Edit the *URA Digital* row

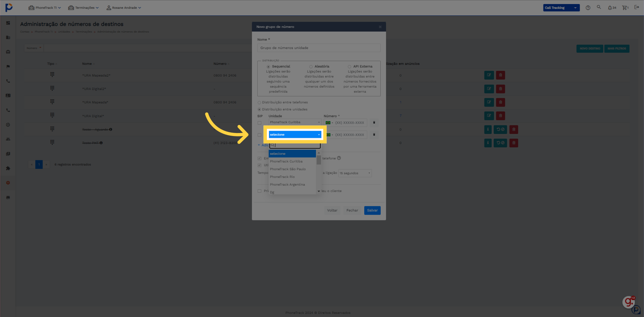(x=489, y=116)
